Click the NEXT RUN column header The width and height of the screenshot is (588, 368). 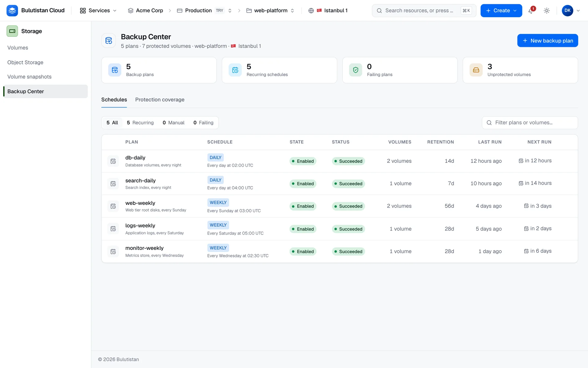(539, 142)
